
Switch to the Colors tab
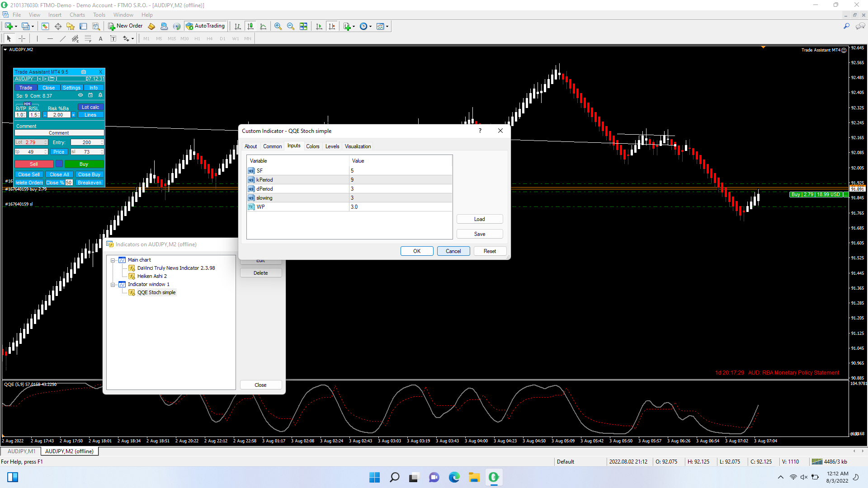[x=312, y=146]
